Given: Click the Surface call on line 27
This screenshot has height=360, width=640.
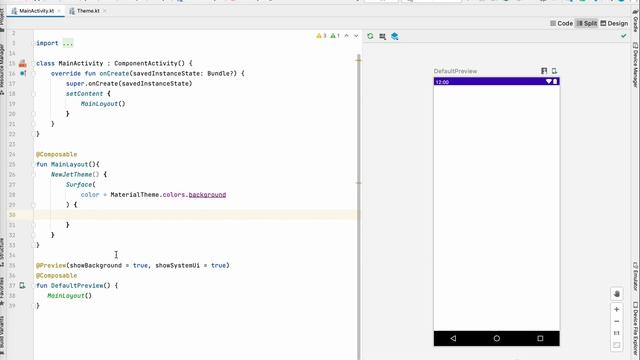Looking at the screenshot, I should [x=79, y=184].
